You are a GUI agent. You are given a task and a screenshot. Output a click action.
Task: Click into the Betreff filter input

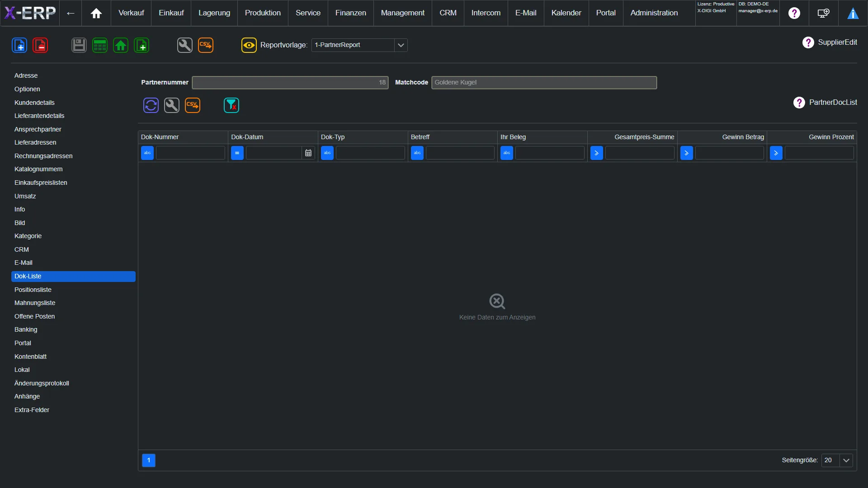(460, 153)
